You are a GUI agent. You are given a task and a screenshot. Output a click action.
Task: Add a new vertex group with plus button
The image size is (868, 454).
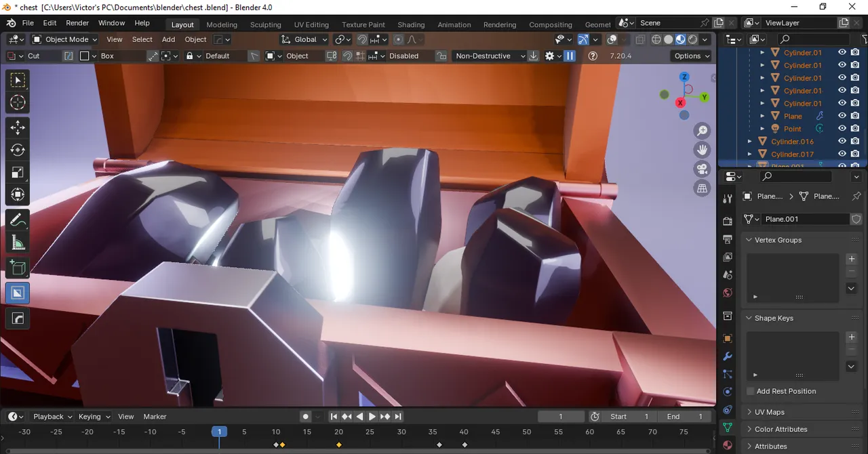click(x=852, y=259)
